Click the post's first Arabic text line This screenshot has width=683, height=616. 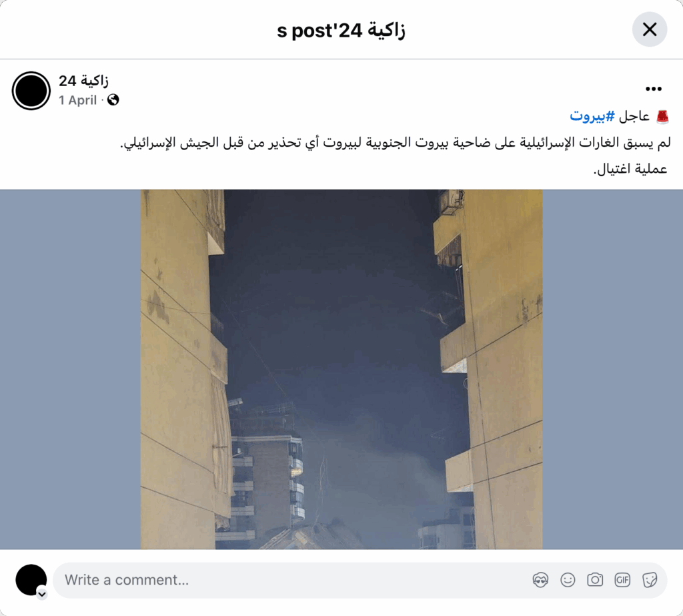395,143
